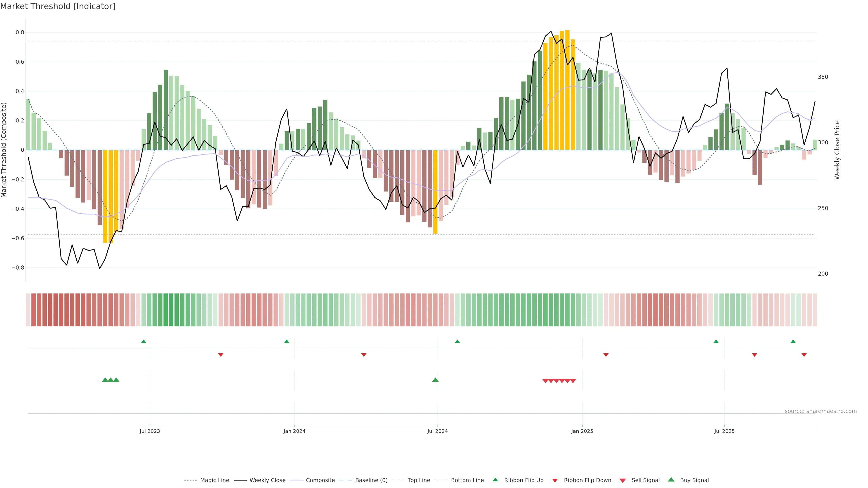Click the Sell Signal legend triangle icon
The height and width of the screenshot is (488, 868).
pos(622,481)
